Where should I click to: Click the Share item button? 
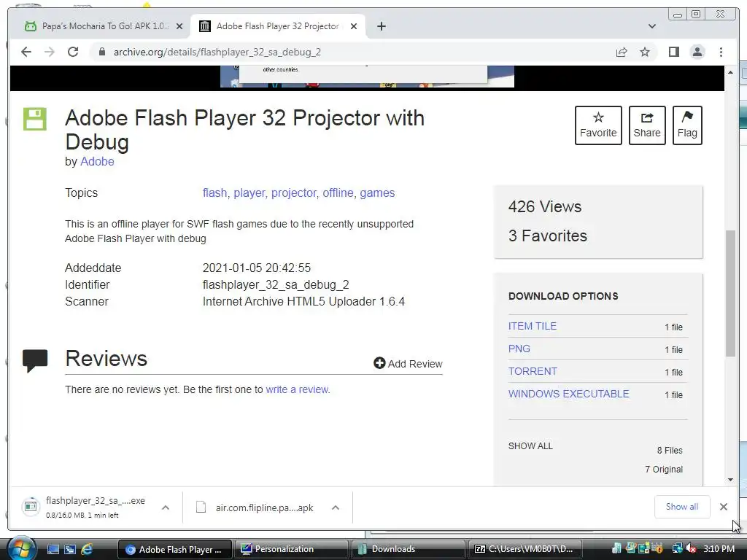(x=647, y=125)
